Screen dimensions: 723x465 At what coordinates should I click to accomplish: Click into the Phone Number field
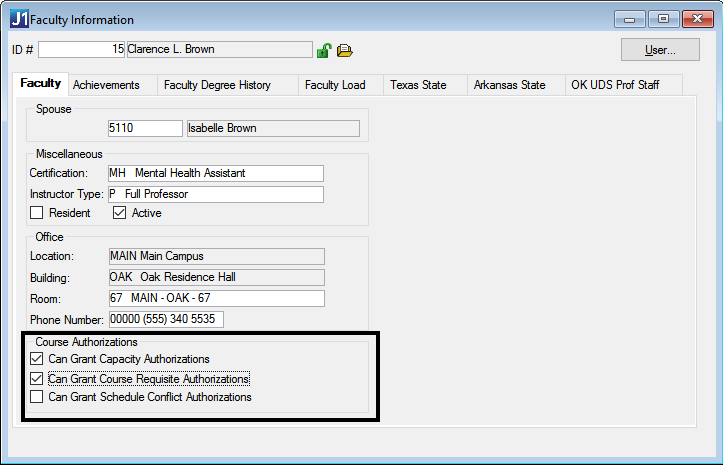click(165, 319)
